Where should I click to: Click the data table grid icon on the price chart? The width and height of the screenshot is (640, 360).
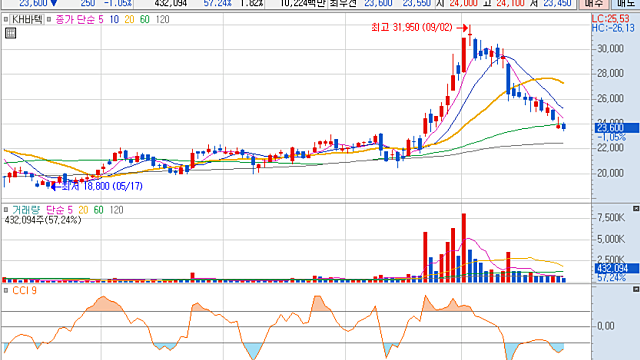tap(10, 33)
